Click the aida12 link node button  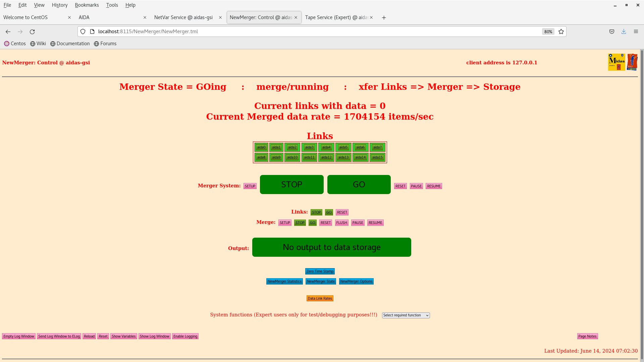click(x=326, y=157)
